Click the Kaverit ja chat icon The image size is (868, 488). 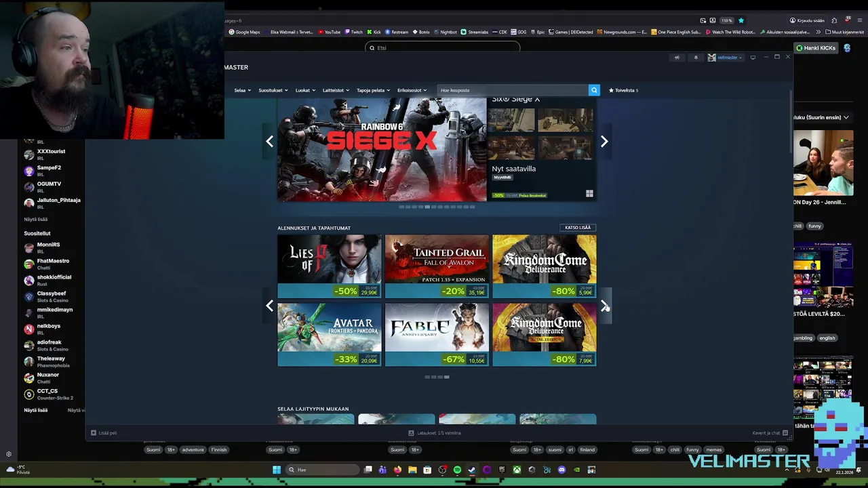785,432
